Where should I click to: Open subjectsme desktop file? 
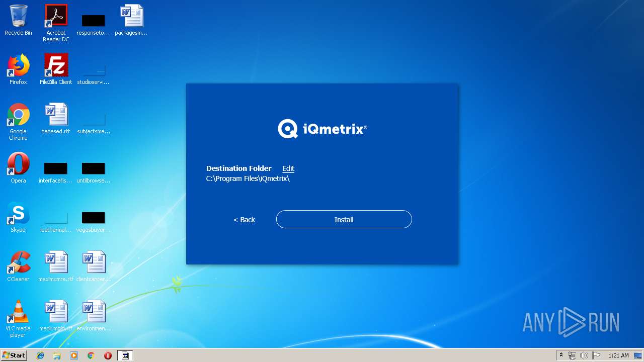click(93, 124)
